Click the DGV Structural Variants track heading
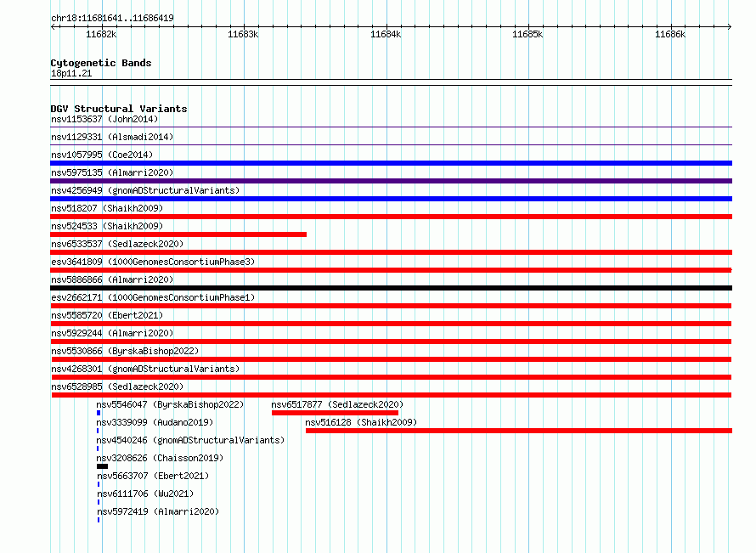Viewport: 756px width, 553px height. 119,109
